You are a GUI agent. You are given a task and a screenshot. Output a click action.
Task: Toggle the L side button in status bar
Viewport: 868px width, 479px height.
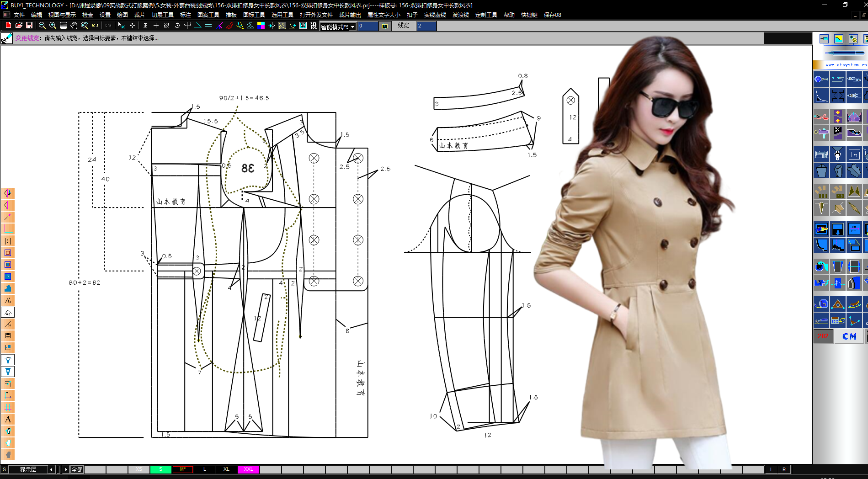point(772,469)
